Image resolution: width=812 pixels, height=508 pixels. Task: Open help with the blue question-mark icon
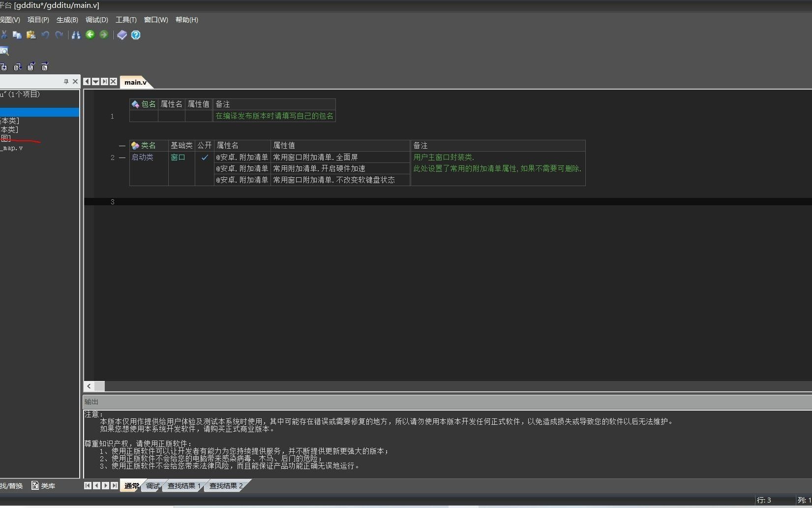click(x=136, y=34)
